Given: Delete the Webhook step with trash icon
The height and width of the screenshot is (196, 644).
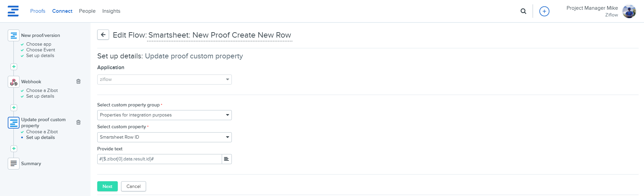Looking at the screenshot, I should (x=78, y=82).
